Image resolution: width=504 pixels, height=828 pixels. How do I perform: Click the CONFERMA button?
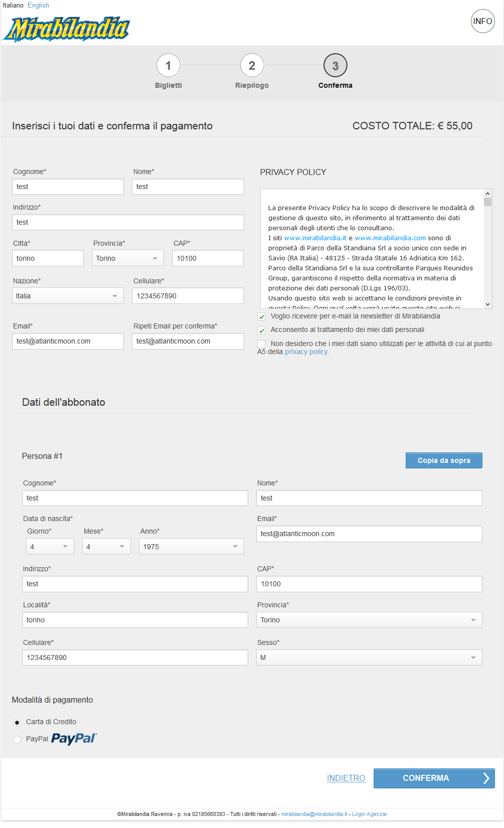[x=434, y=778]
